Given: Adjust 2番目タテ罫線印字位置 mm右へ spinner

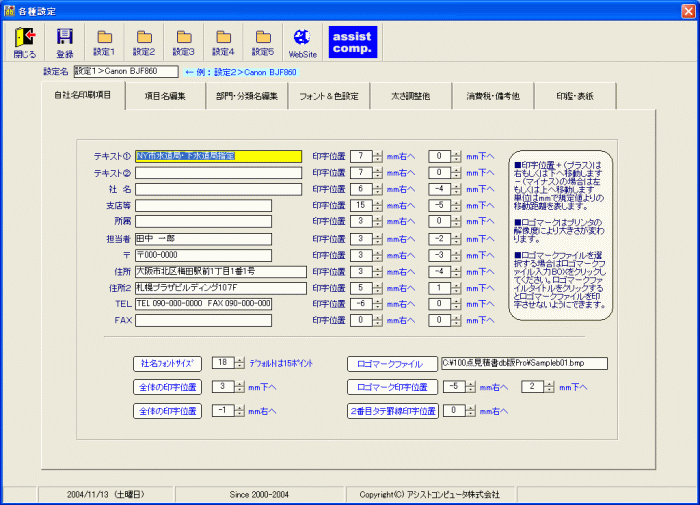Looking at the screenshot, I should tap(471, 411).
